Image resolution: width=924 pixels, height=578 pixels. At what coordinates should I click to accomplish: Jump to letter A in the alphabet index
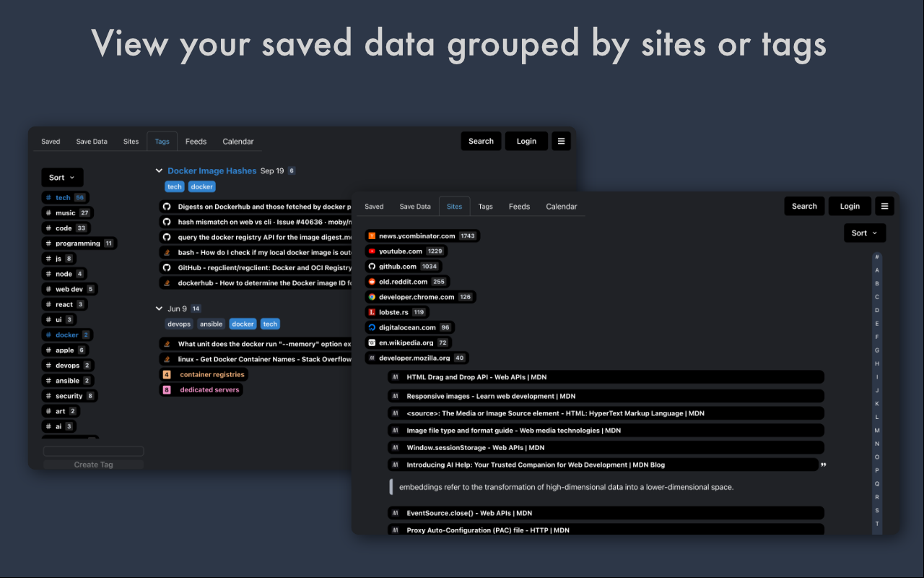877,270
